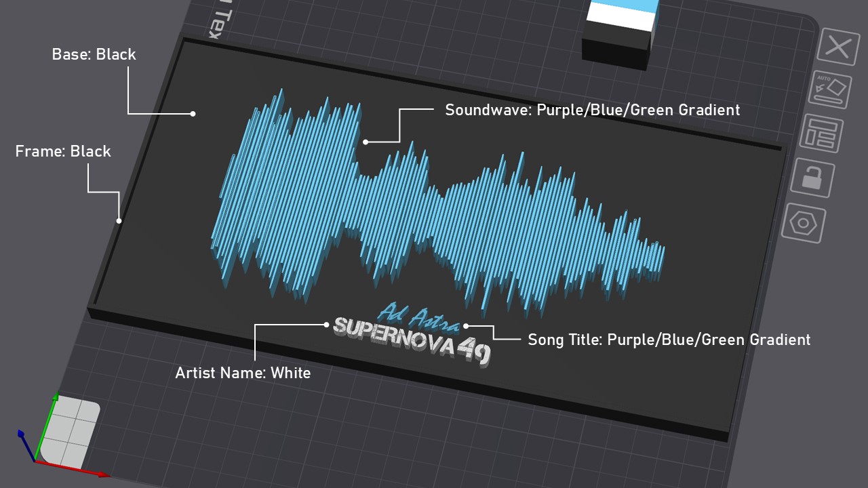The width and height of the screenshot is (868, 488).
Task: Click the Auto orient plate icon
Action: click(x=830, y=90)
